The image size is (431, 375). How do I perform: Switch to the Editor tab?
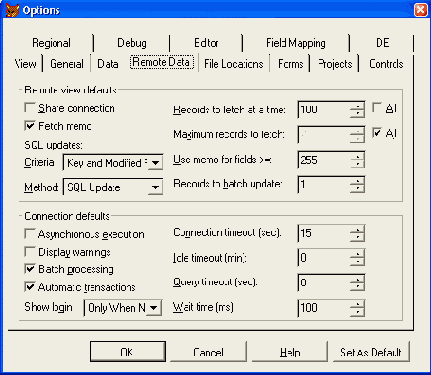206,43
